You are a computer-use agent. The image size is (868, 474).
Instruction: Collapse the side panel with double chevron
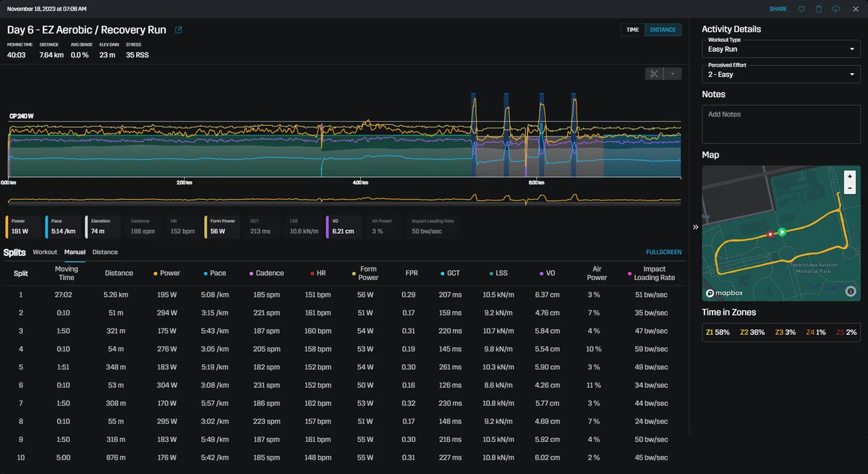point(695,227)
